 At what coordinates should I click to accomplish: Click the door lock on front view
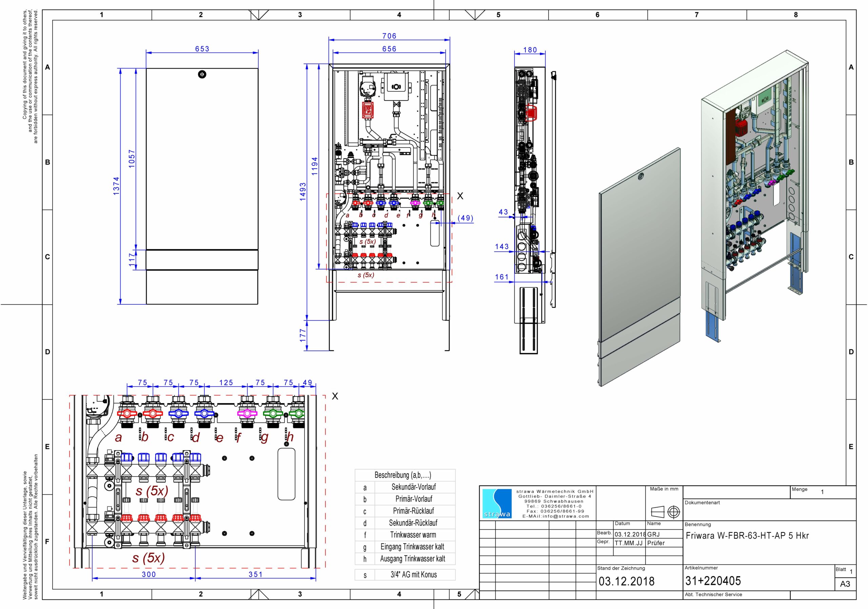click(x=202, y=74)
